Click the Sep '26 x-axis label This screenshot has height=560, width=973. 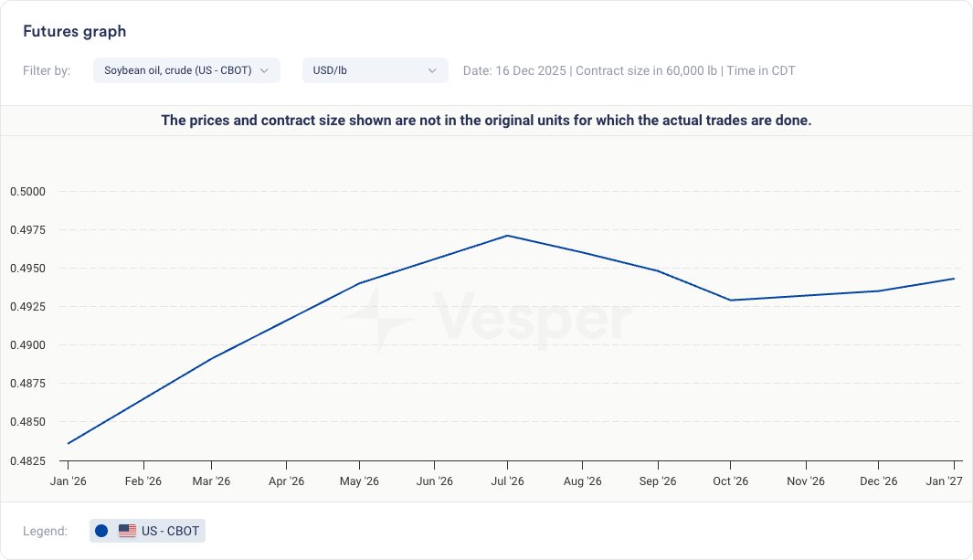tap(657, 481)
